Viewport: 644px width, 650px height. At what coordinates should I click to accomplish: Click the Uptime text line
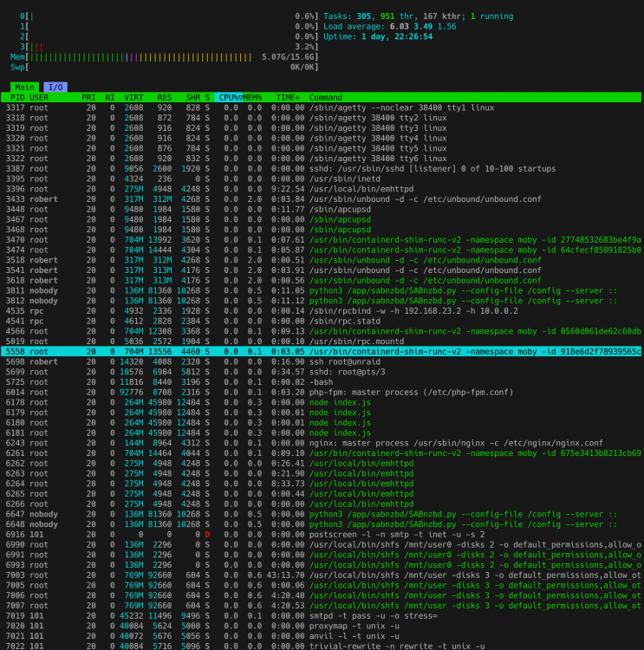pyautogui.click(x=378, y=36)
